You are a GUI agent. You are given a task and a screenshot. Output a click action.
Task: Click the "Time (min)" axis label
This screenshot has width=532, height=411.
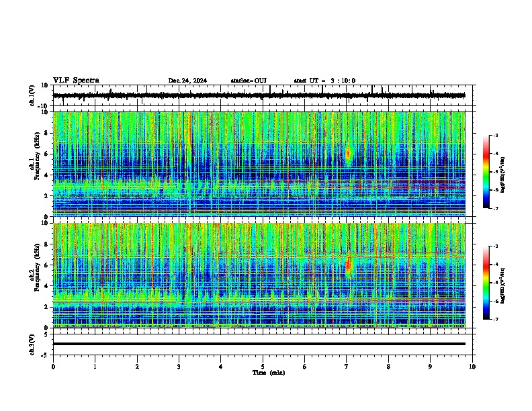click(x=269, y=373)
